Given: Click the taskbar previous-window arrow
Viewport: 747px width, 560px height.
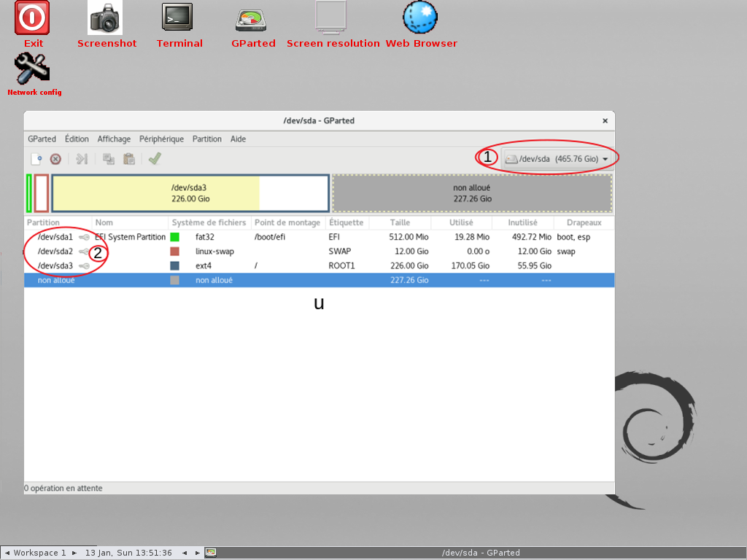Looking at the screenshot, I should 185,553.
